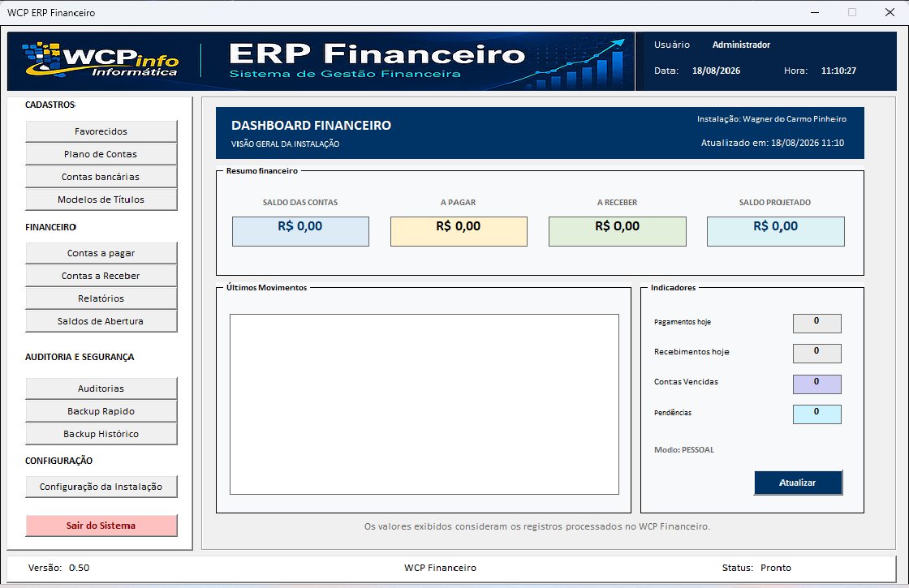Click inside the Últimos Movimentos list
This screenshot has width=909, height=588.
click(424, 404)
